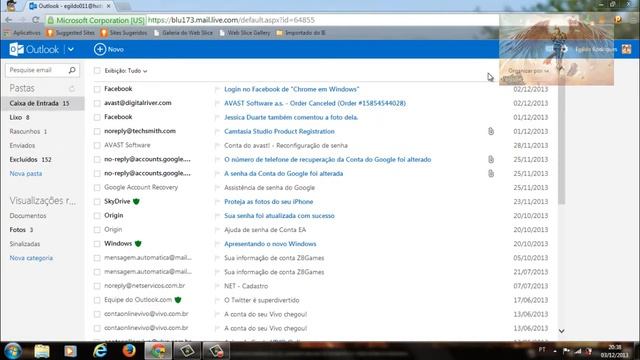Open Apresentando o novo Windows email
640x360 pixels.
pos(270,244)
